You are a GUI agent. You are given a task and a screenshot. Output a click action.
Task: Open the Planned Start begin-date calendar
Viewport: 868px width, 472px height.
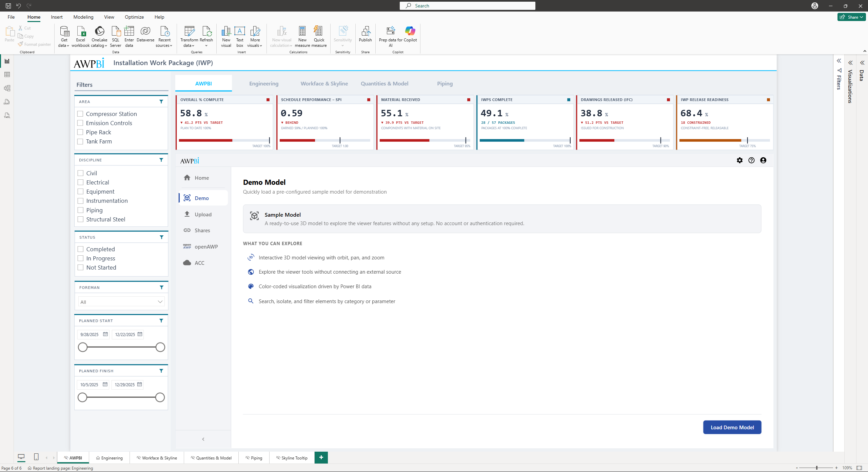(105, 334)
